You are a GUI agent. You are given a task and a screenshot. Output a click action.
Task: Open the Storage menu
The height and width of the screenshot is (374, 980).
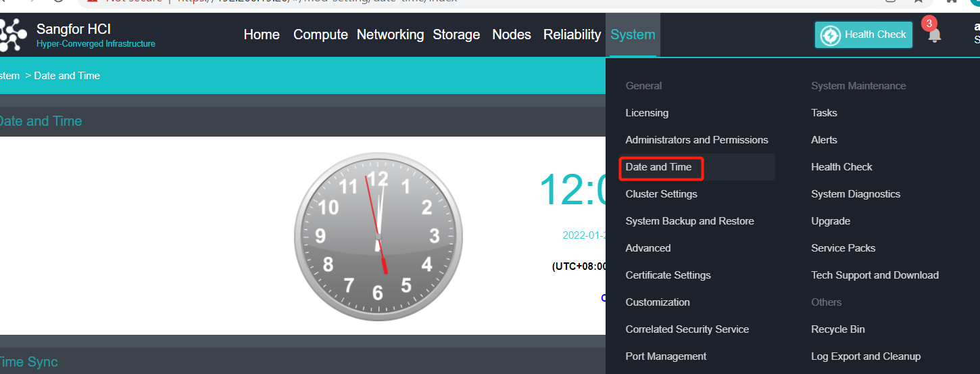click(x=456, y=34)
